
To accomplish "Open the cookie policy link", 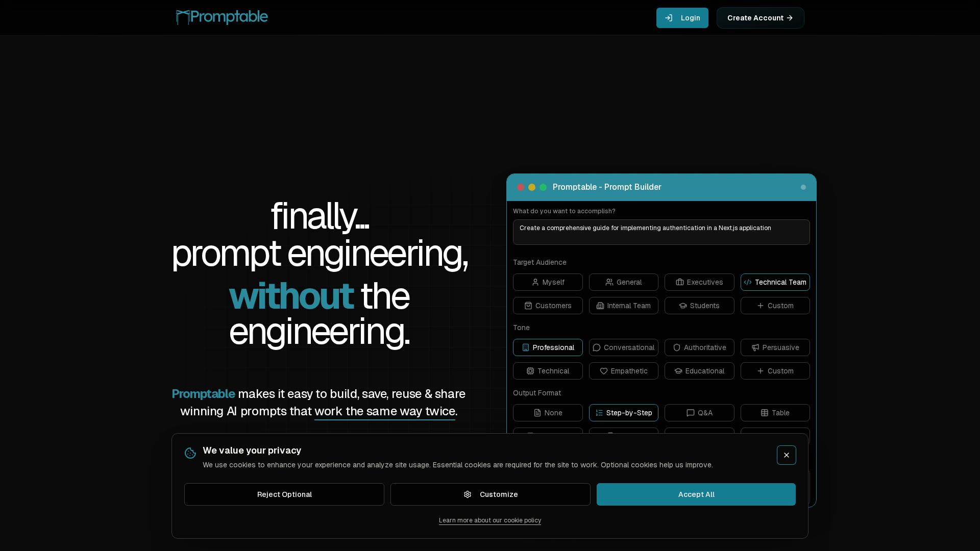I will tap(490, 520).
